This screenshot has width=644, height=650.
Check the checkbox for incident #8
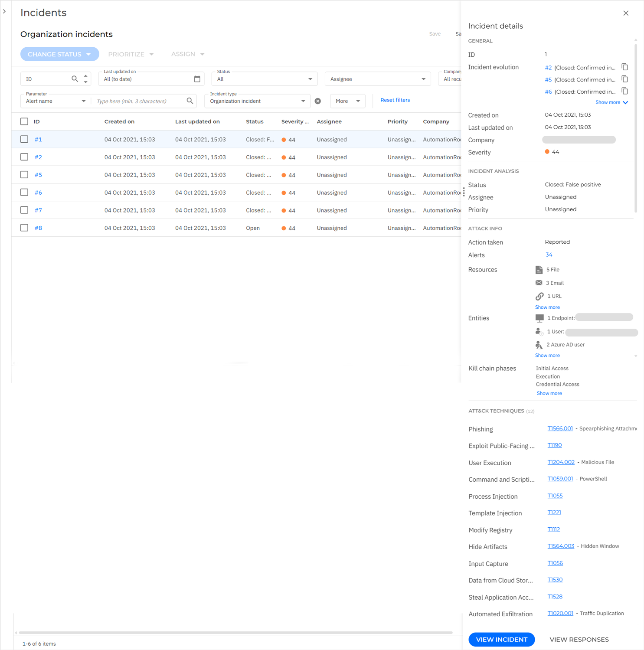pos(24,228)
